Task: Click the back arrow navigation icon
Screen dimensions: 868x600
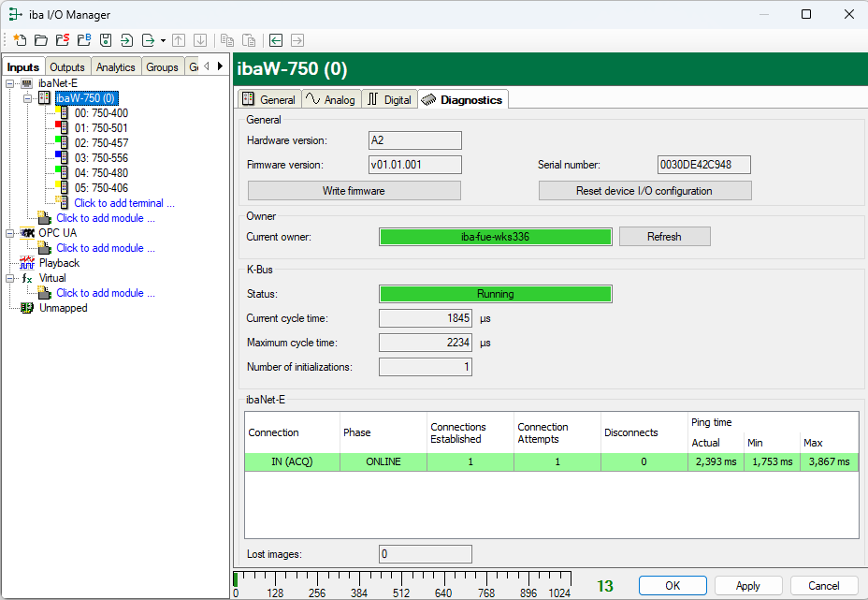Action: [276, 40]
